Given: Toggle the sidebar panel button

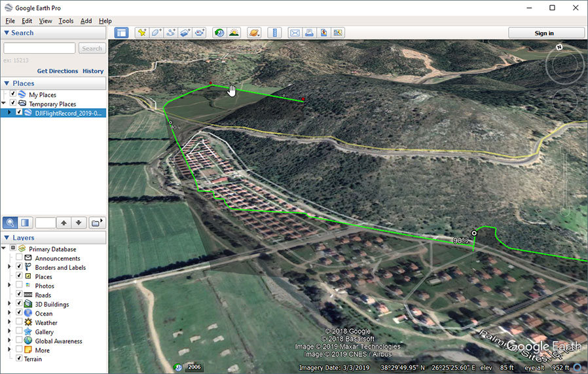Looking at the screenshot, I should tap(122, 33).
